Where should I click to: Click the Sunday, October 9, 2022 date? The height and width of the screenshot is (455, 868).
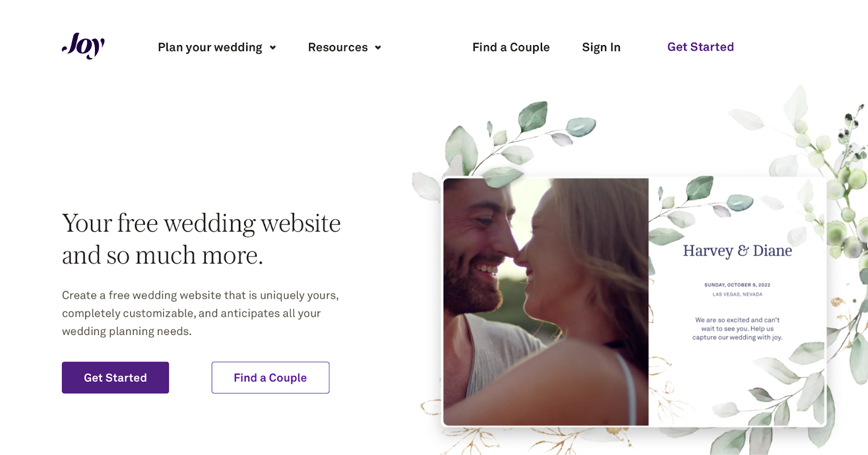tap(737, 285)
